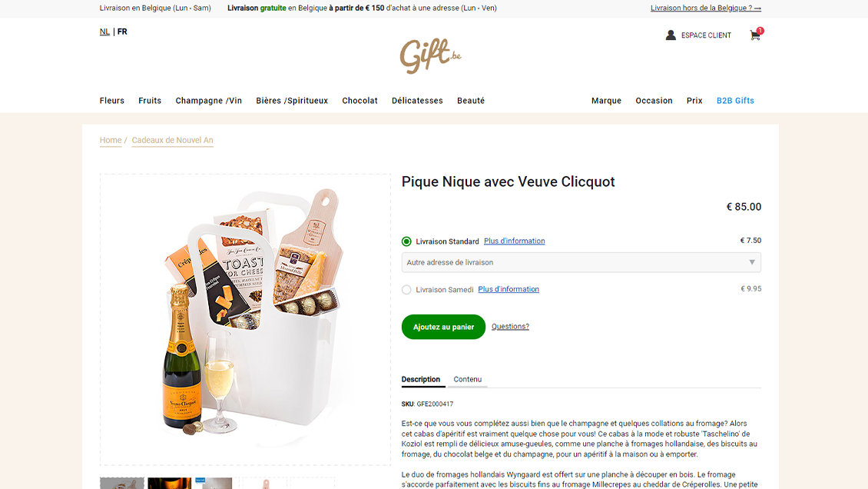
Task: Go to Cadeaux de Nouvel An breadcrumb
Action: pyautogui.click(x=172, y=140)
